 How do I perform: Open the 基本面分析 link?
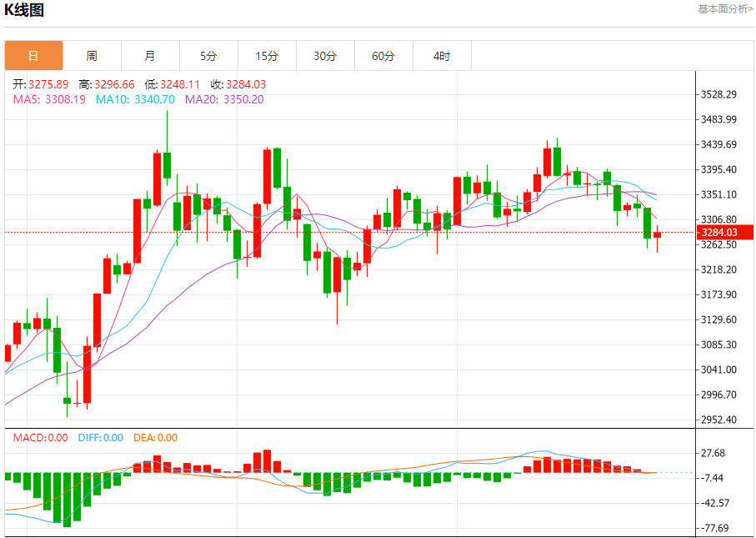(x=725, y=8)
